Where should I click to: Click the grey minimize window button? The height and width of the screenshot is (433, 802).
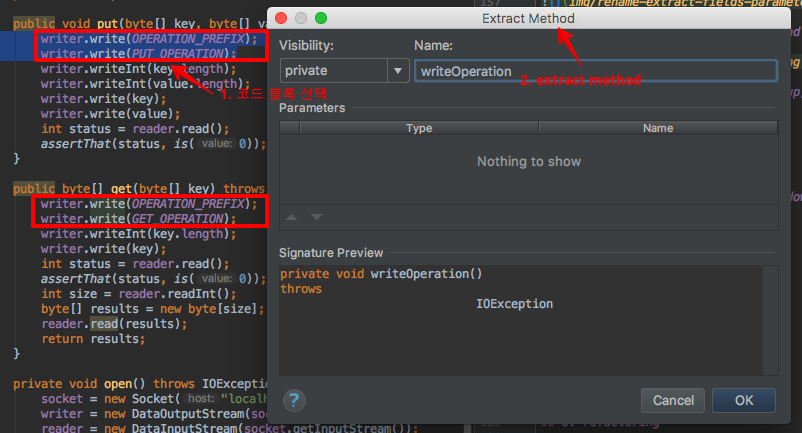click(301, 18)
